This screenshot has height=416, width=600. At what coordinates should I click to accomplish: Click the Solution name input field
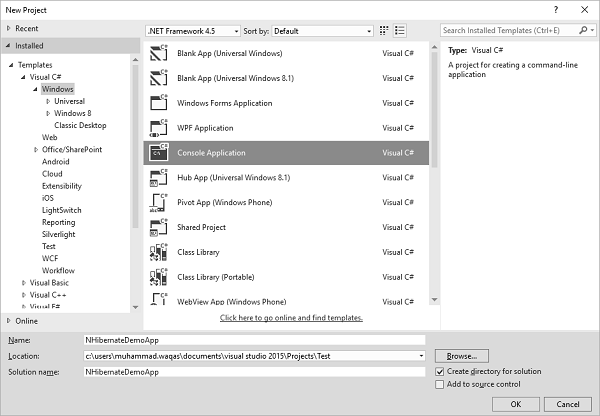click(254, 372)
